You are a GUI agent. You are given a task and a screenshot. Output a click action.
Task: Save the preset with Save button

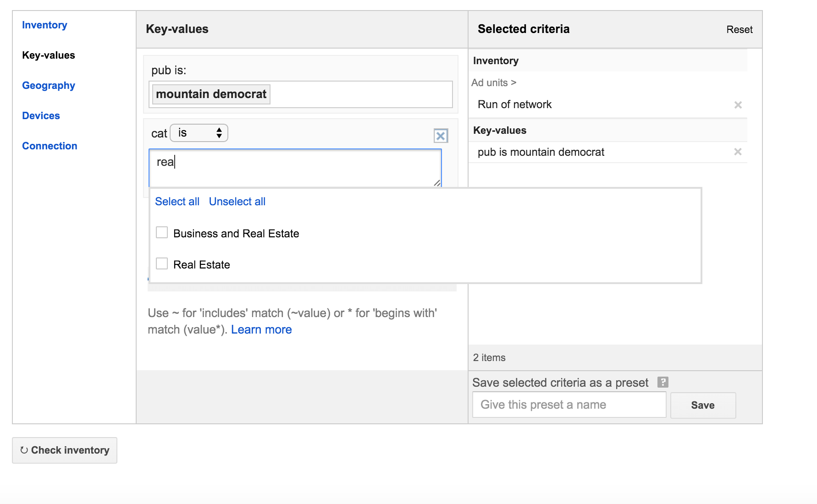(702, 405)
